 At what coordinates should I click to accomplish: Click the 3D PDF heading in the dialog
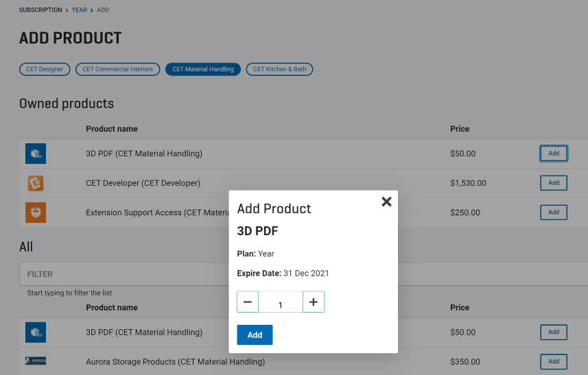pos(257,231)
